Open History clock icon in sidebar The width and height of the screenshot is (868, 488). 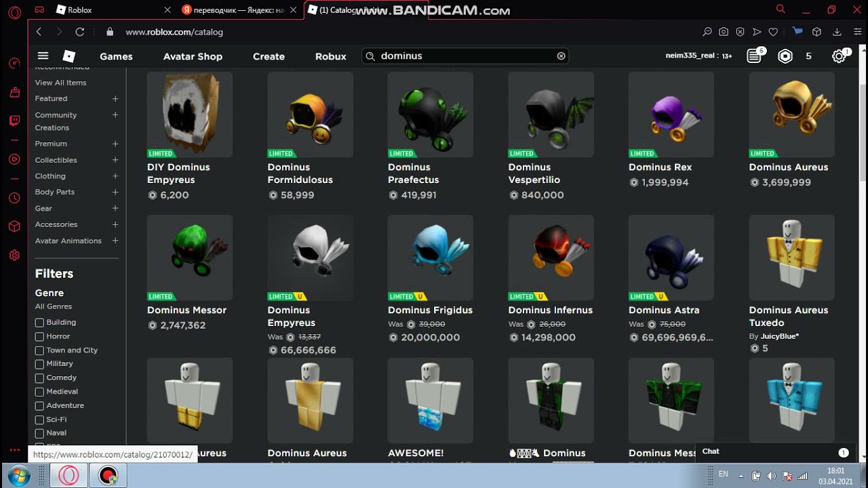(x=14, y=198)
